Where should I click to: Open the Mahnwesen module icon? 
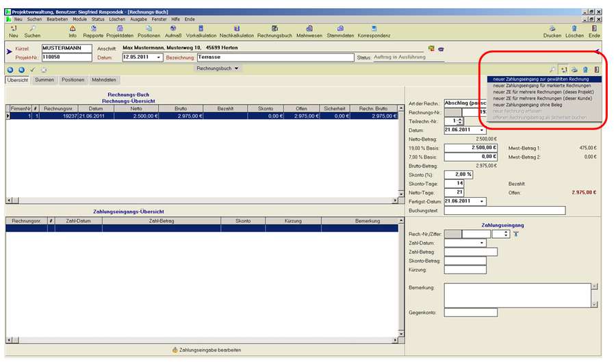(309, 29)
